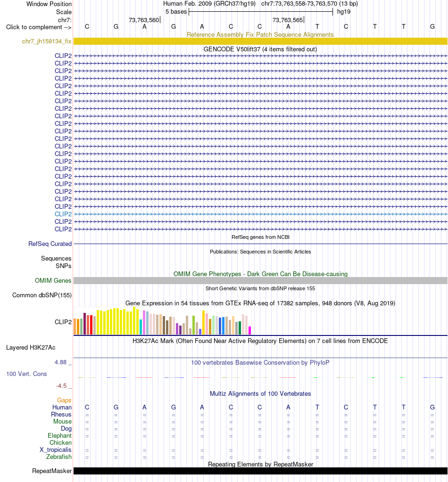The height and width of the screenshot is (482, 448).
Task: Click the X_tropicalis species row label
Action: point(56,449)
